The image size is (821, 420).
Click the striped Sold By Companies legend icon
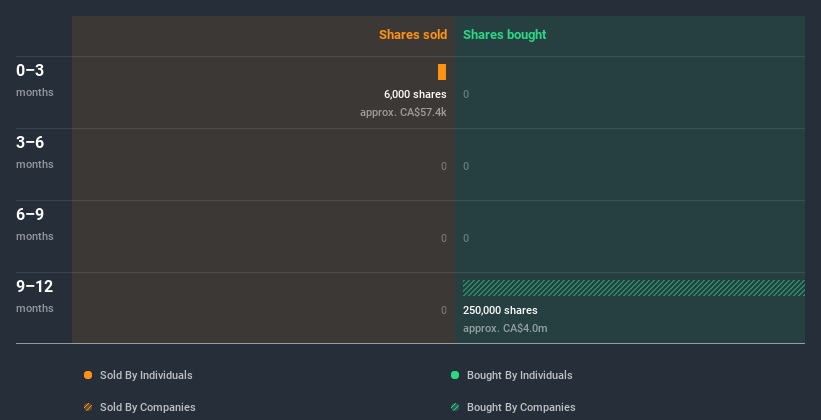pos(88,407)
